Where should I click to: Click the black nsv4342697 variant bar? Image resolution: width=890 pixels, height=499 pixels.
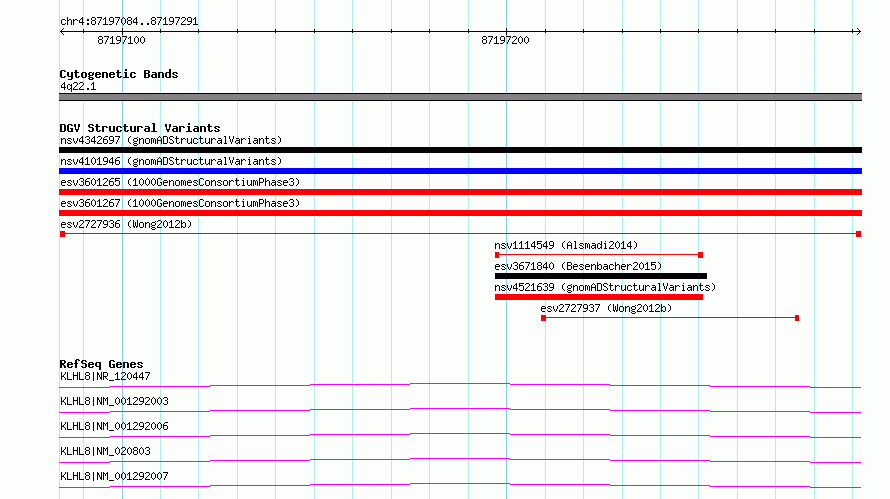pos(460,150)
